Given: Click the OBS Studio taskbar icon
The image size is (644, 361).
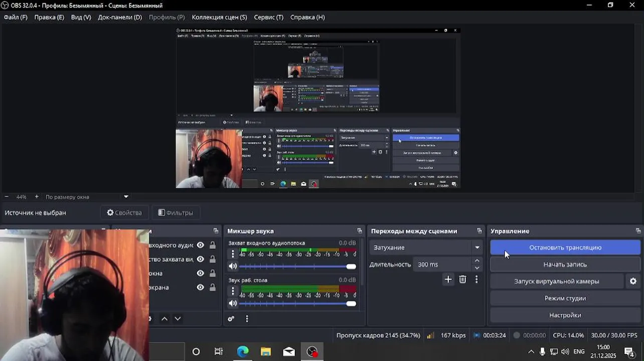Looking at the screenshot, I should (x=312, y=351).
